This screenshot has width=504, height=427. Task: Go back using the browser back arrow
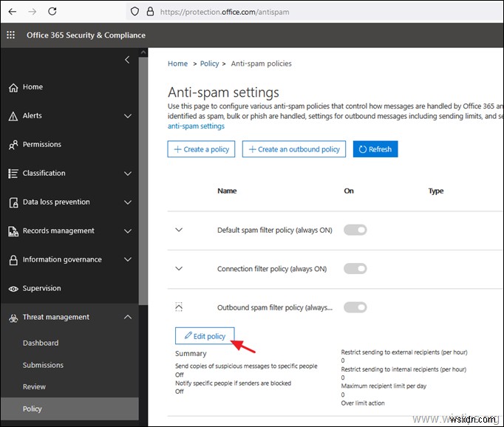(13, 12)
